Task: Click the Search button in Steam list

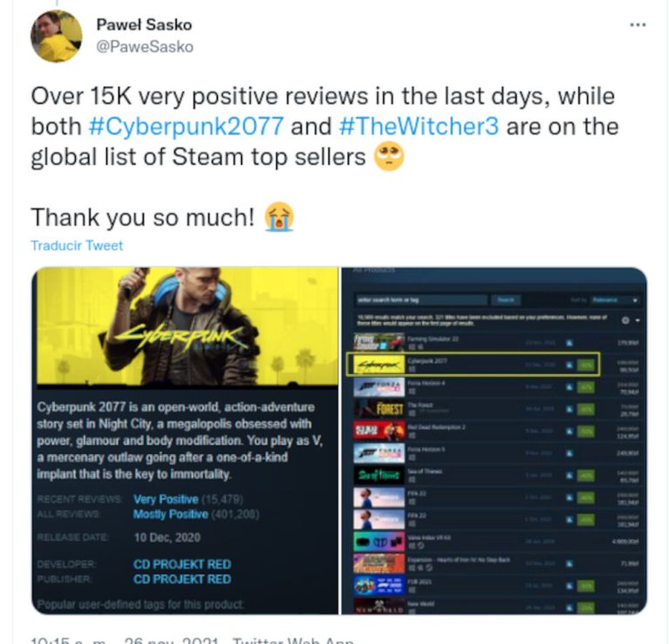Action: pos(505,300)
